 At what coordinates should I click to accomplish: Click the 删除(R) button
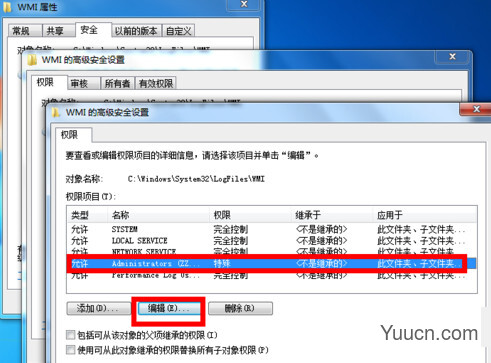point(240,308)
